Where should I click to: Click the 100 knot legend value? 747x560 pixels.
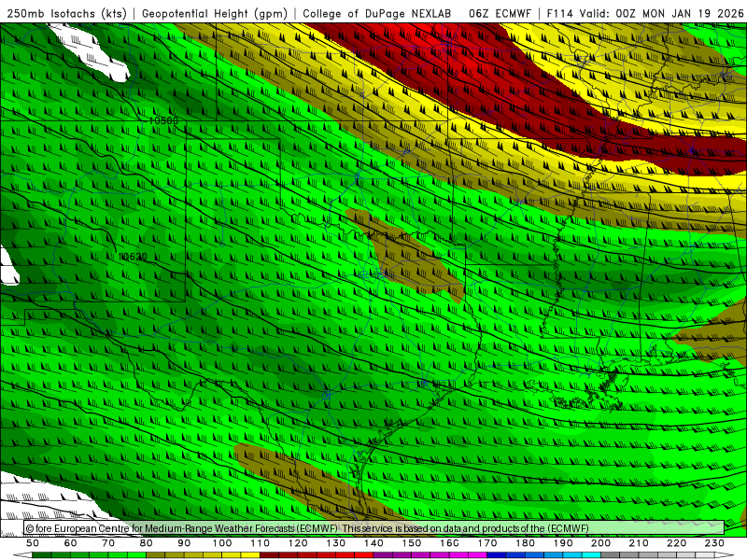click(222, 543)
